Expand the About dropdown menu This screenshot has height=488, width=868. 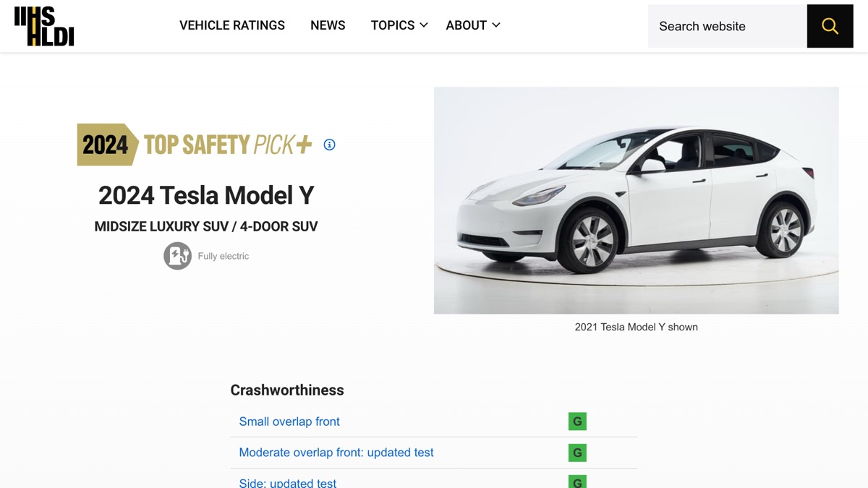[x=473, y=25]
